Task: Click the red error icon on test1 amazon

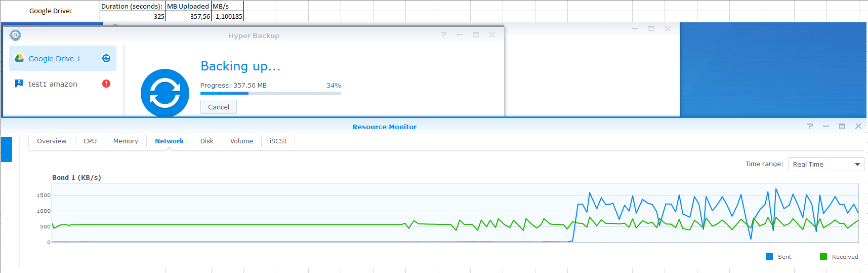Action: point(106,84)
